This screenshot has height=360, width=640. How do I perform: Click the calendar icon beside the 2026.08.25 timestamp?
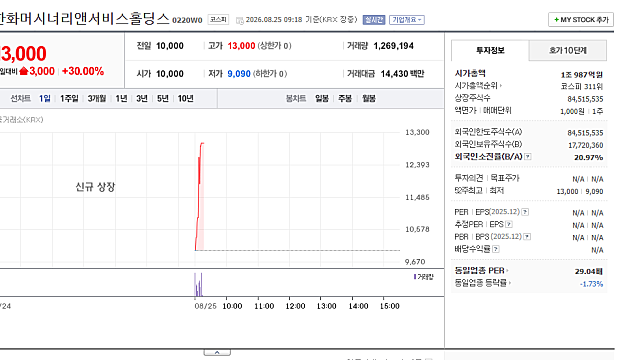point(240,20)
